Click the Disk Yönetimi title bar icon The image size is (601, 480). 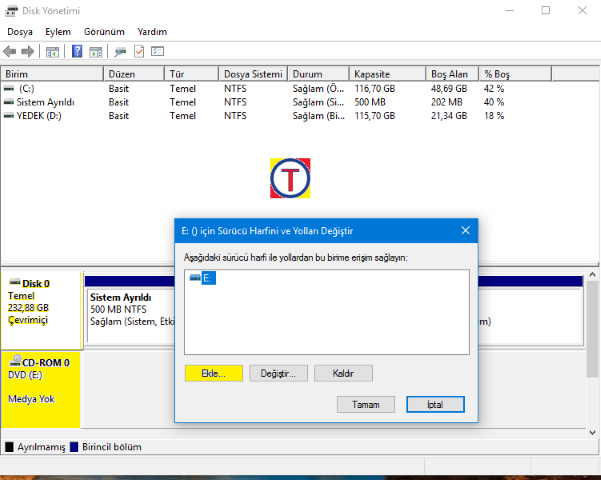[11, 11]
